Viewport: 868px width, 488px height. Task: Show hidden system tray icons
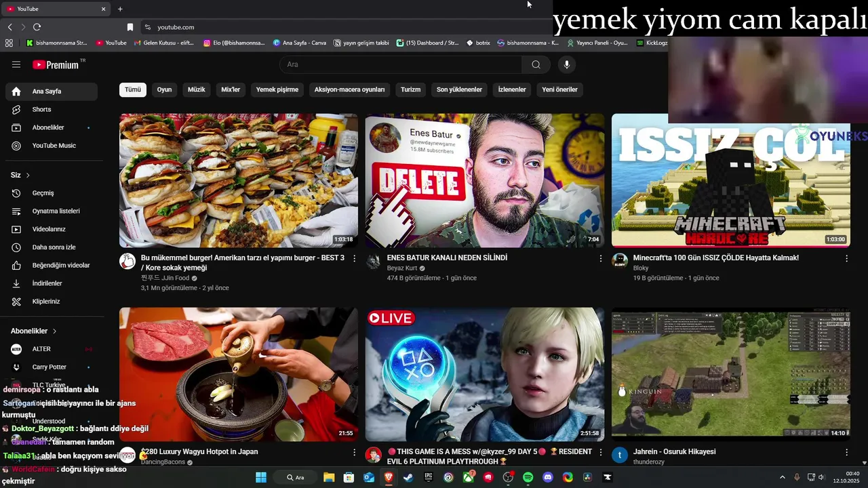click(782, 477)
